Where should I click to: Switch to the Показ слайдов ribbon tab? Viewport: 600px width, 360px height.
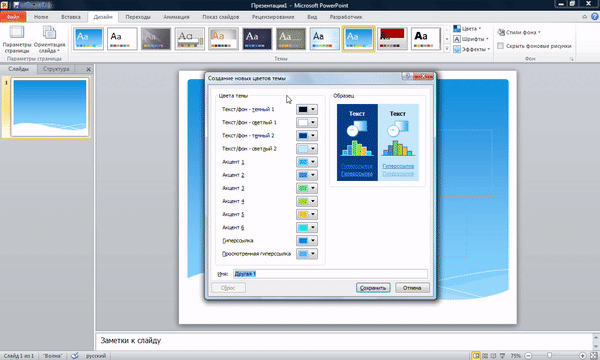[220, 17]
